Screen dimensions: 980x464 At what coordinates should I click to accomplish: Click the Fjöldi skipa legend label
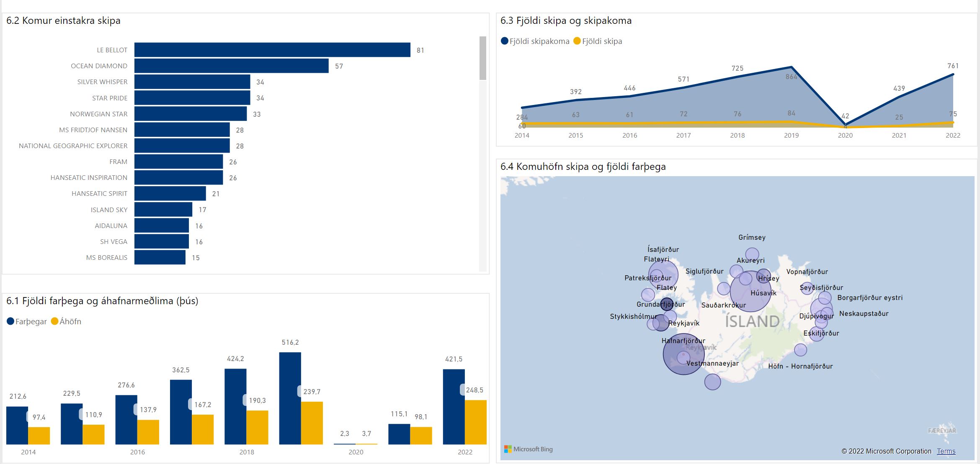[602, 41]
